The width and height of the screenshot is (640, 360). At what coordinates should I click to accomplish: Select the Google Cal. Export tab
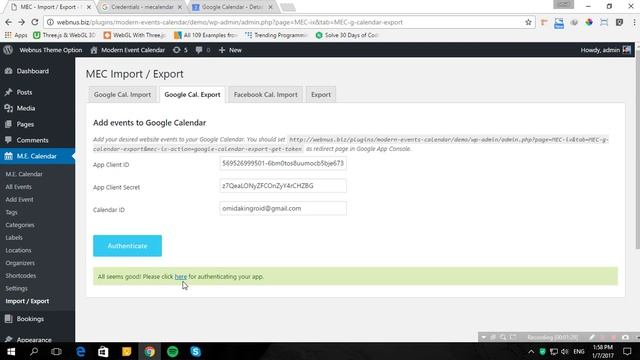pyautogui.click(x=192, y=94)
